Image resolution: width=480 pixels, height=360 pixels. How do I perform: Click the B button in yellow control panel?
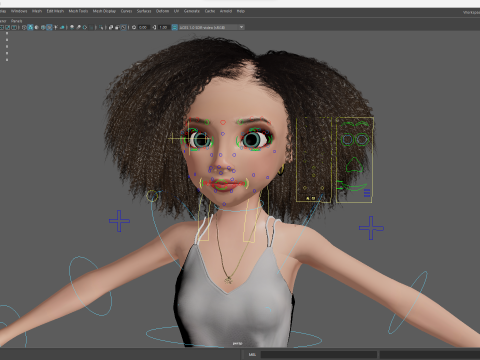pos(313,198)
